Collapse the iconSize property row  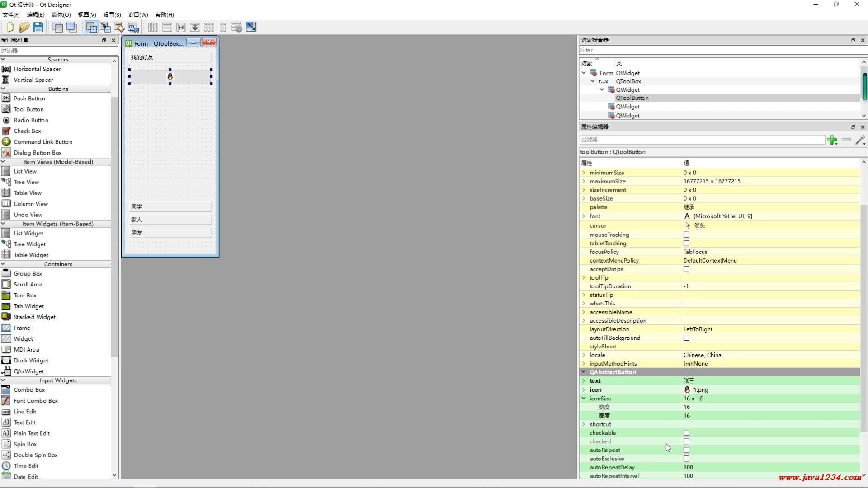coord(584,399)
